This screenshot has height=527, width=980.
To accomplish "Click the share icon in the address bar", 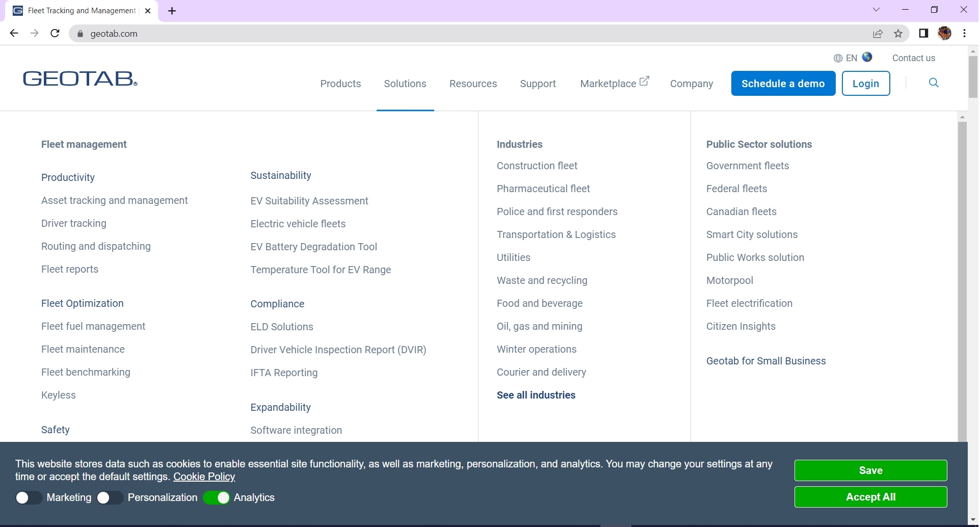I will click(x=878, y=33).
